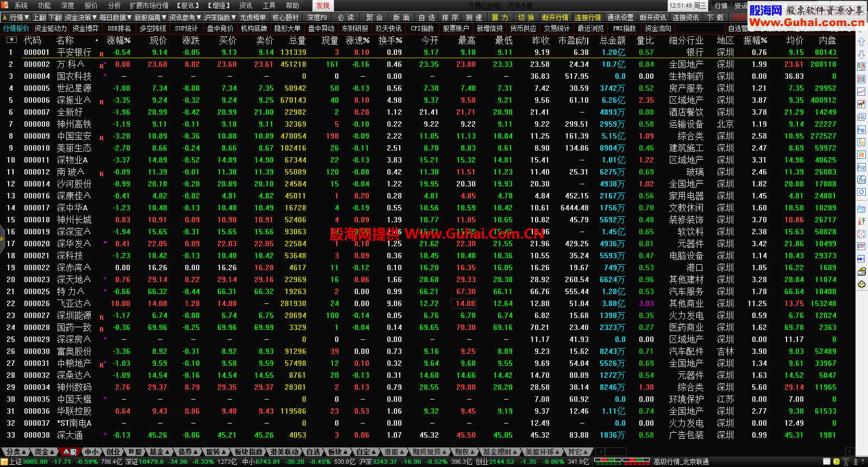Expand the 行情 dropdown in toolbar
Screen dimensions: 868x467
(x=20, y=17)
